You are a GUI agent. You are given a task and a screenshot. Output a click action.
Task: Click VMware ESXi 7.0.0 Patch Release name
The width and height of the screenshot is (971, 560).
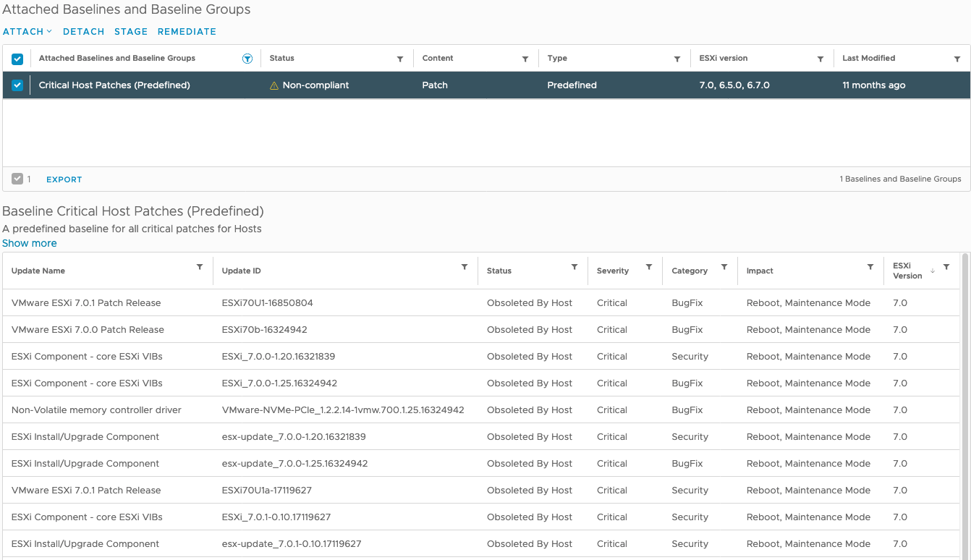(x=88, y=330)
